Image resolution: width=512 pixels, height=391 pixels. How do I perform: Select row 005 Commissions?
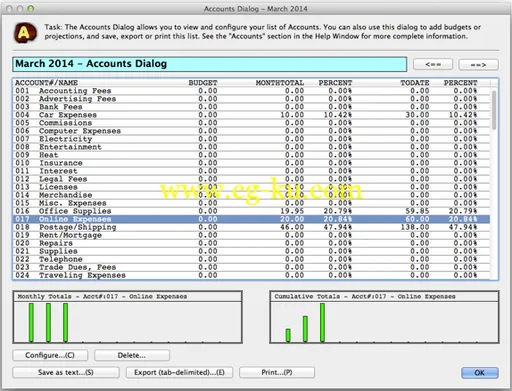252,123
